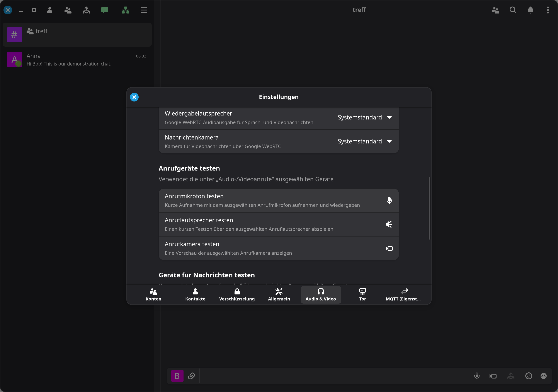Click the Anrufmikrofon testen row
This screenshot has width=558, height=392.
click(x=279, y=200)
